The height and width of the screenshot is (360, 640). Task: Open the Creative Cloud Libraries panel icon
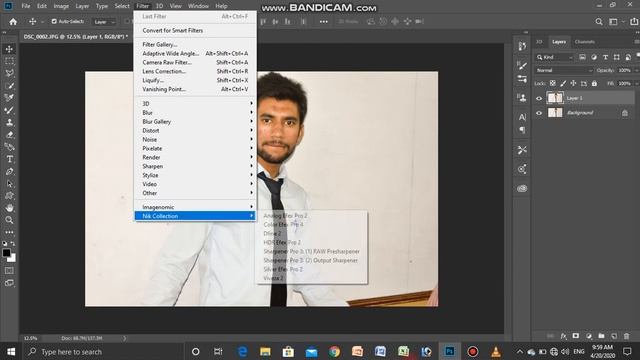pyautogui.click(x=522, y=189)
